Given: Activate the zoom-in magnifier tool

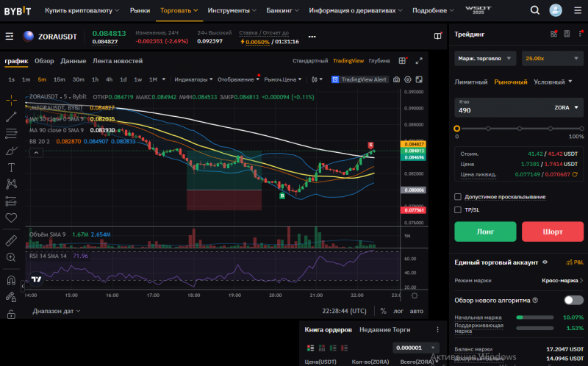Looking at the screenshot, I should 11,257.
